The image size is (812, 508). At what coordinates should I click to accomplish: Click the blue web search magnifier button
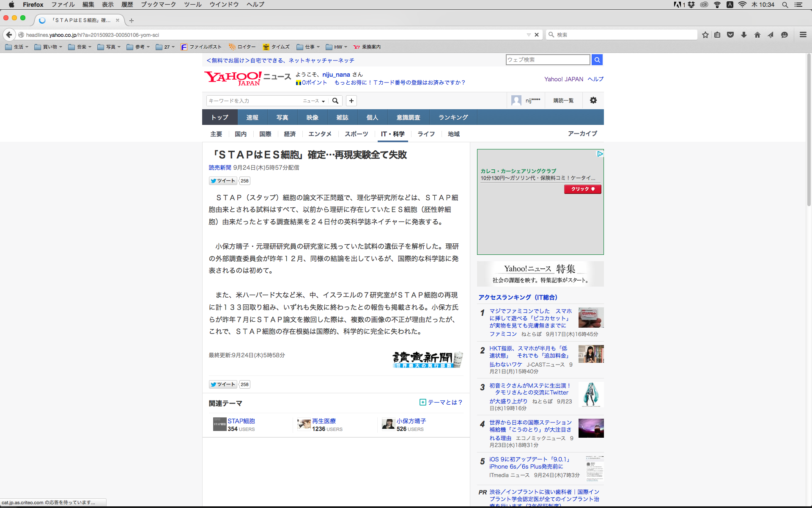(597, 60)
